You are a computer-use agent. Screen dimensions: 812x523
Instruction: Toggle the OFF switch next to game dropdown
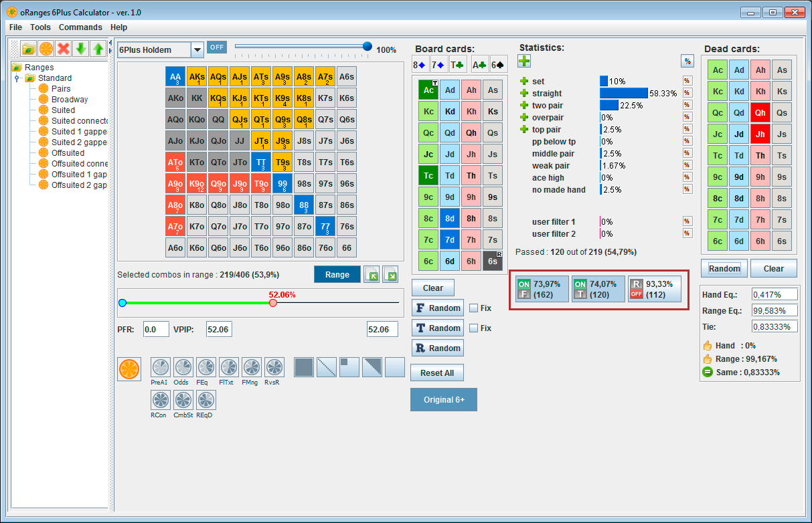point(216,47)
